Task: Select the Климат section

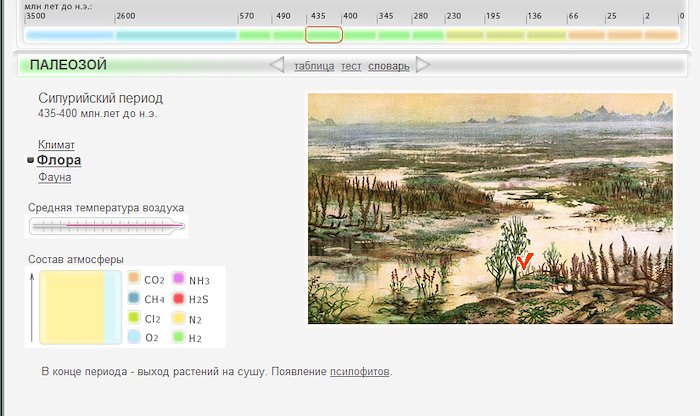Action: [x=56, y=145]
